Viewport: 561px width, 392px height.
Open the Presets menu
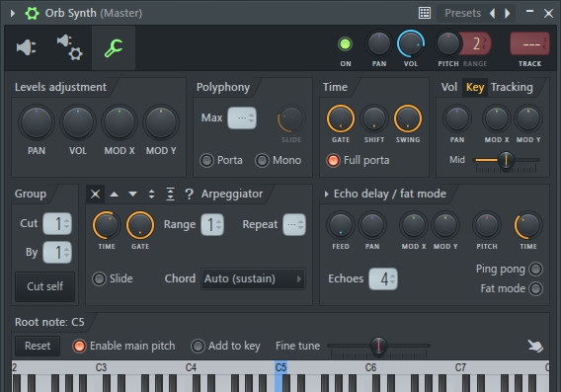[462, 13]
